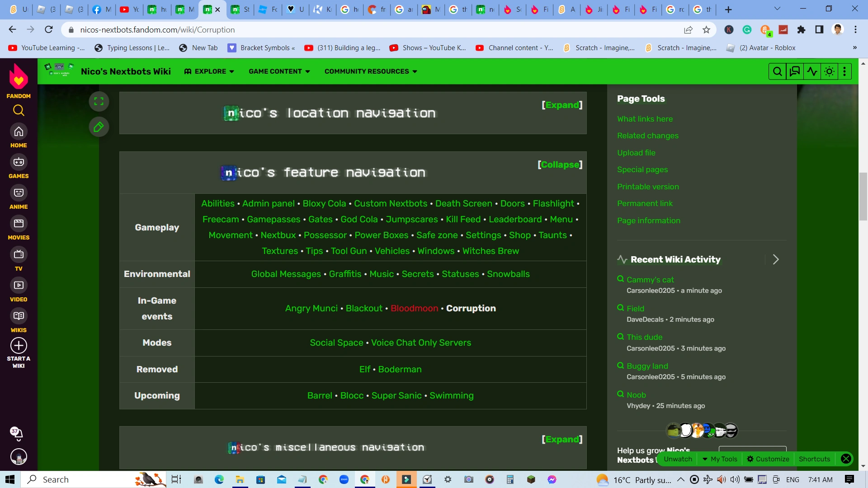
Task: Click the pencil edit page icon
Action: [x=99, y=127]
